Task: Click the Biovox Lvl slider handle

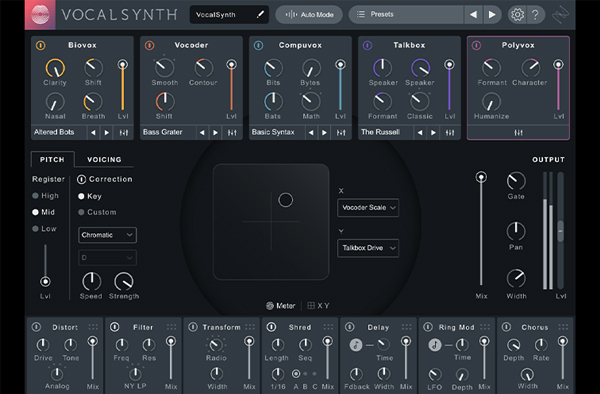Action: click(x=122, y=64)
